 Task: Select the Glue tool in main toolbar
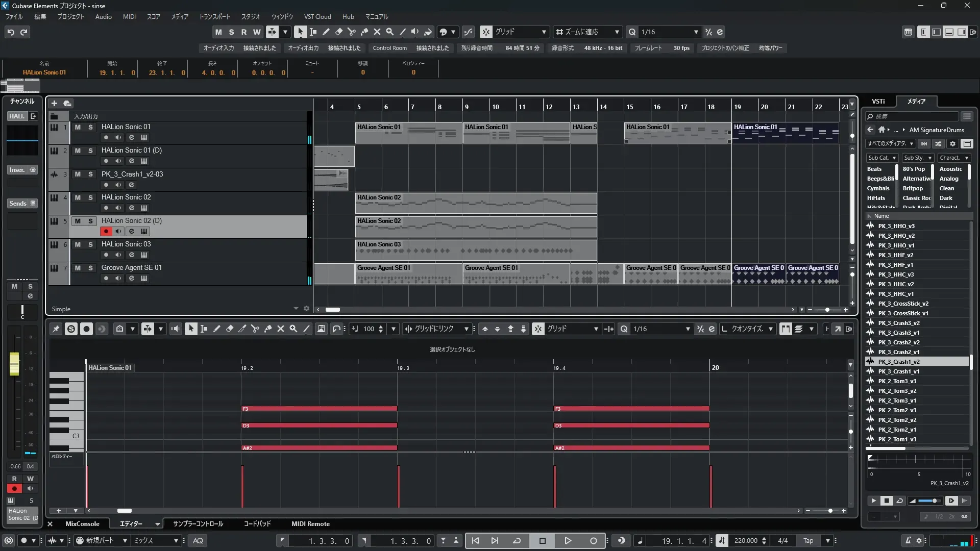pos(364,32)
